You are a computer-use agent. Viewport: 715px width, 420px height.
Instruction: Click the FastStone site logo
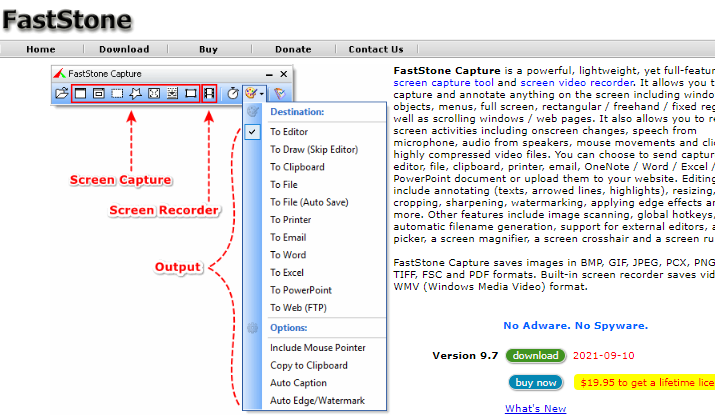(x=67, y=20)
